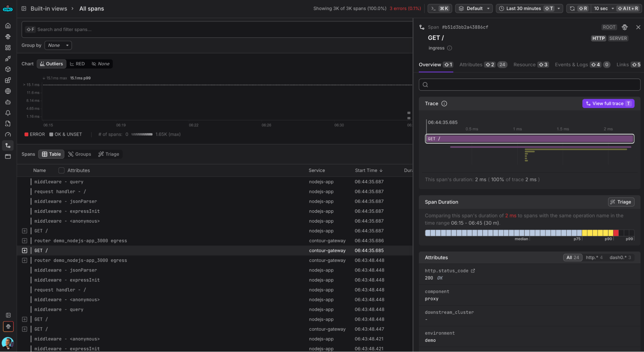Viewport: 644px width, 352px height.
Task: Select the Table spans view
Action: pyautogui.click(x=52, y=154)
